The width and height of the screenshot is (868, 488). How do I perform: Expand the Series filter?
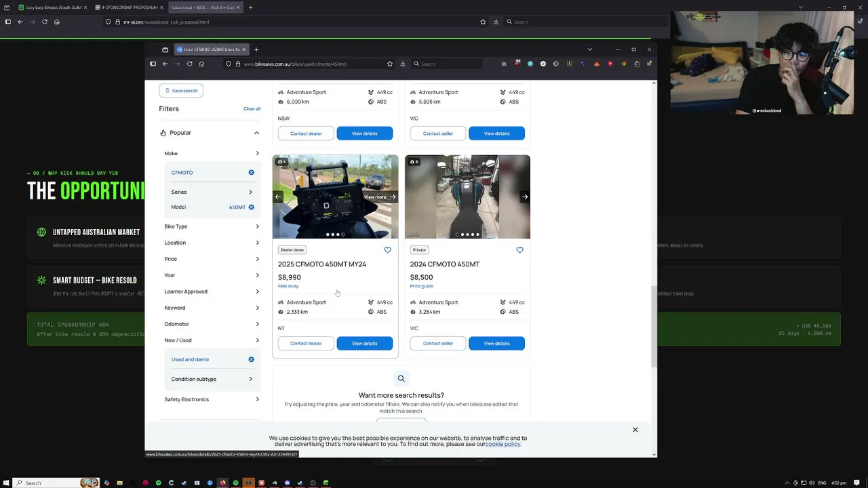point(211,192)
